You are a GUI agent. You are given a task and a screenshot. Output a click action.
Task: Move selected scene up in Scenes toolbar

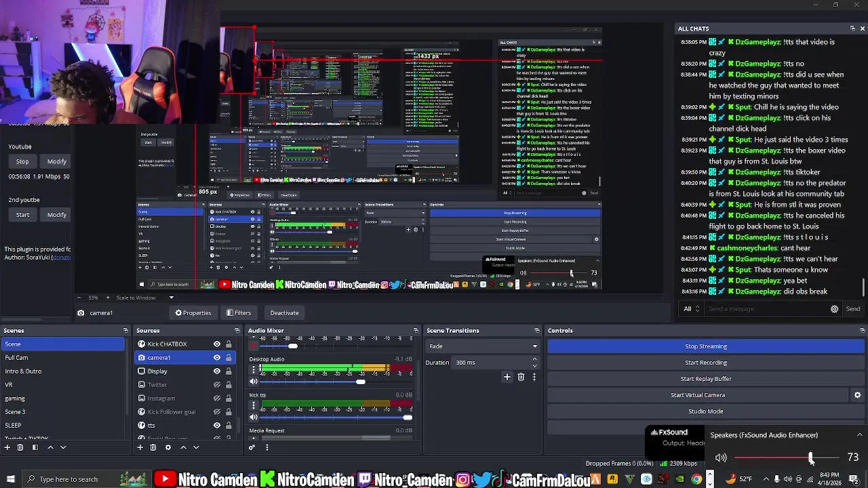(50, 447)
